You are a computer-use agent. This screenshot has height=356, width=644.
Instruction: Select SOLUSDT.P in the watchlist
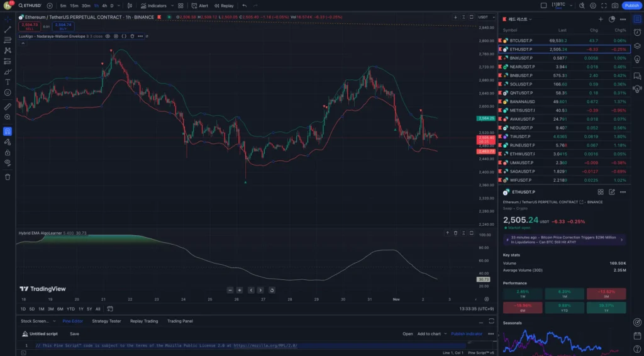click(x=564, y=84)
